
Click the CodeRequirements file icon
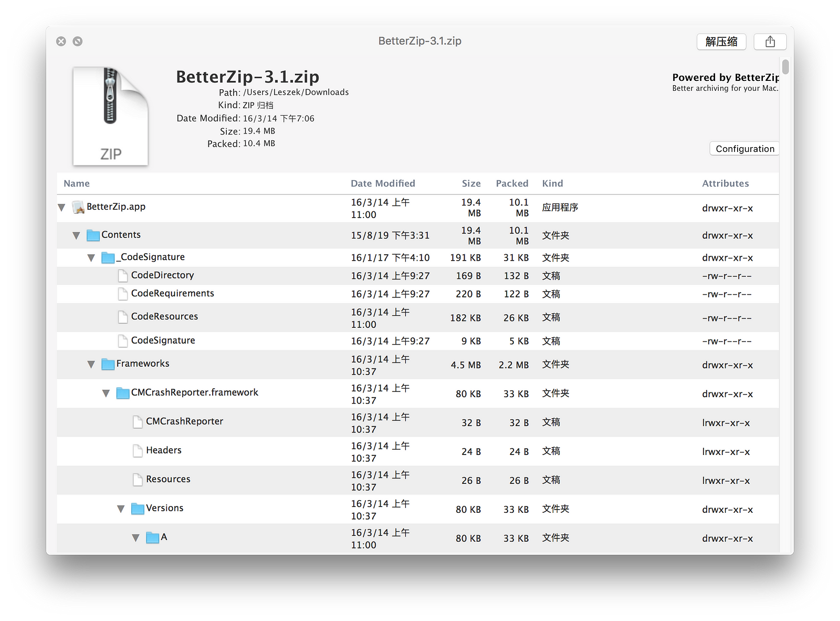123,294
